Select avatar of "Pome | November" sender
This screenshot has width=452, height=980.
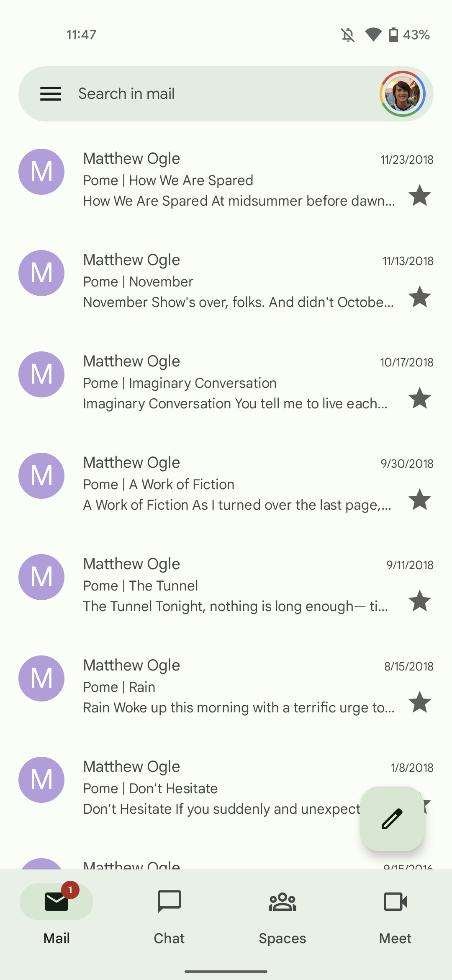[41, 273]
